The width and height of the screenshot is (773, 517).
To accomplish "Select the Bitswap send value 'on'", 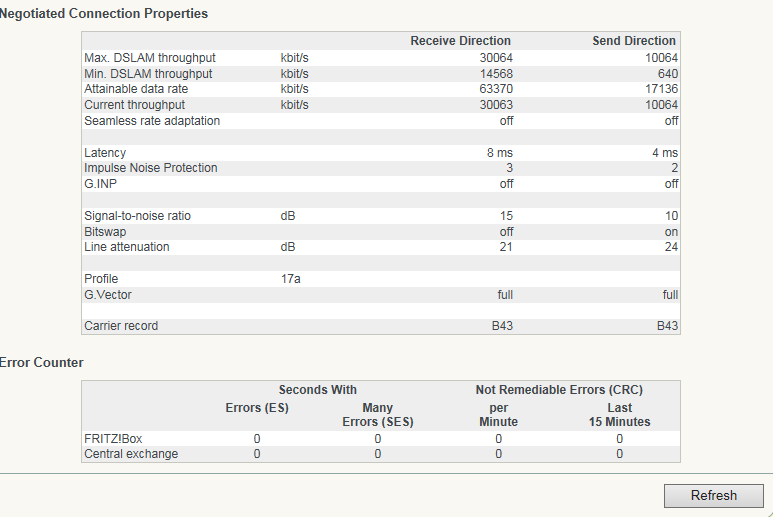I will (x=671, y=232).
